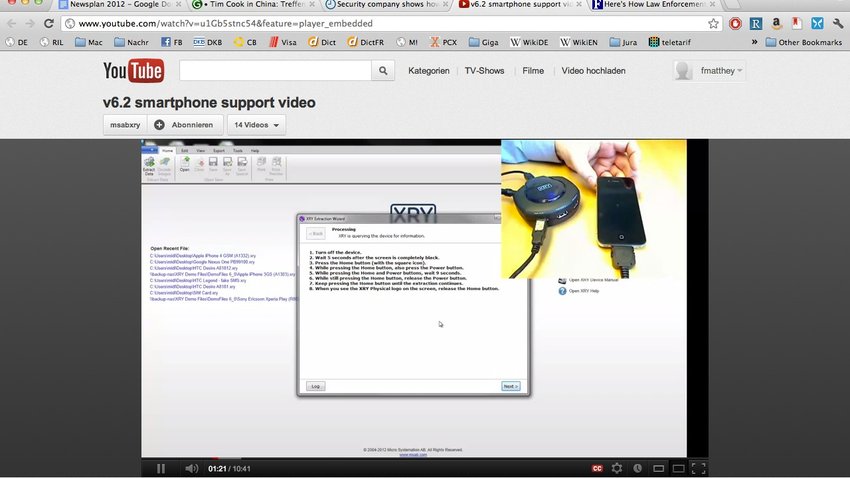The image size is (850, 478).
Task: Switch to the small player size
Action: pos(659,469)
